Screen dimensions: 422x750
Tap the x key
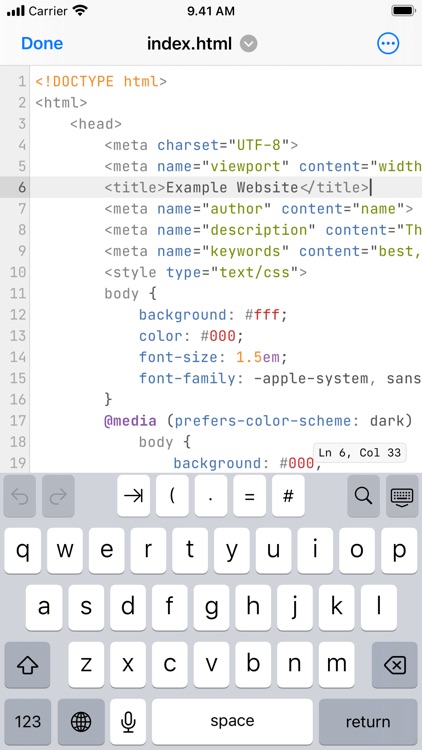pos(128,665)
